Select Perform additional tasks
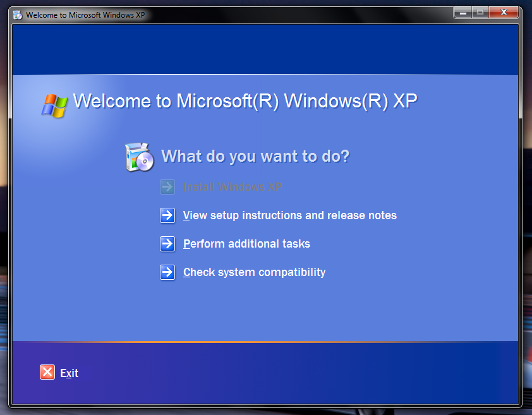The height and width of the screenshot is (415, 532). tap(246, 244)
